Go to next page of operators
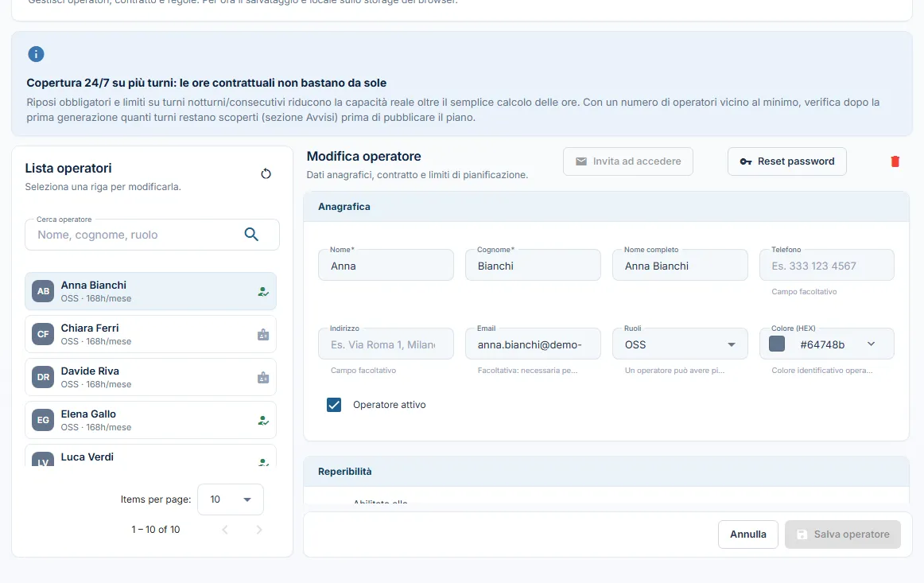Screen dimensions: 924x583 coord(259,530)
